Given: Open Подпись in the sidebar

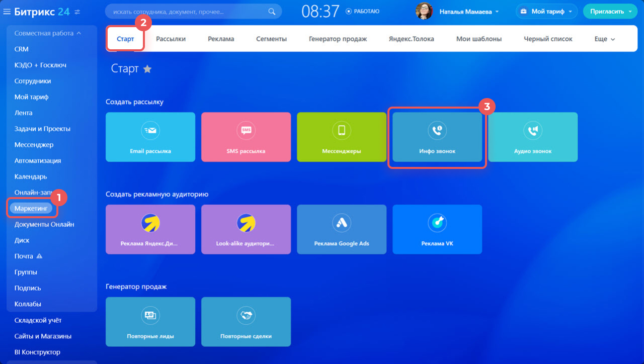Looking at the screenshot, I should pos(28,288).
